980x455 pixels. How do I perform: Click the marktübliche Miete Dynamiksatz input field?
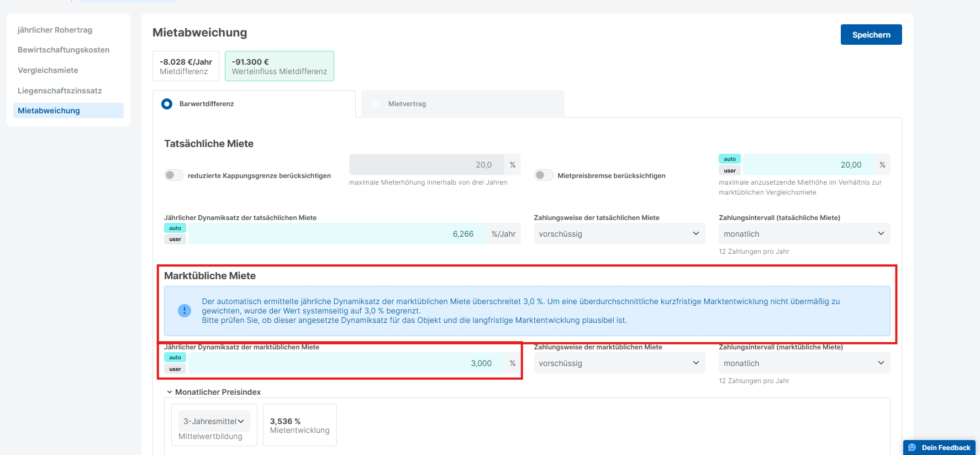coord(343,363)
